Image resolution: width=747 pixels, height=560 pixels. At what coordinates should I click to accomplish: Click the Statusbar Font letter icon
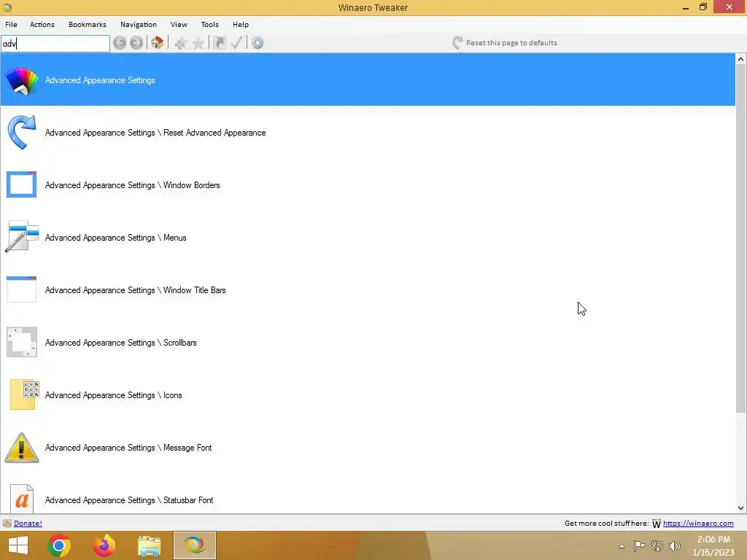coord(21,499)
